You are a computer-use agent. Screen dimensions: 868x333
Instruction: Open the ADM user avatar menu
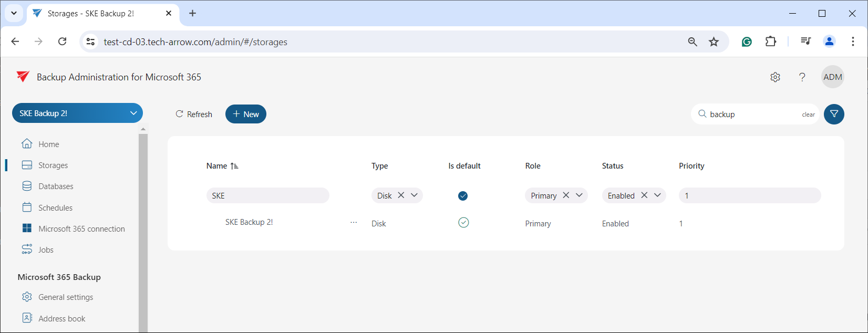pos(832,77)
